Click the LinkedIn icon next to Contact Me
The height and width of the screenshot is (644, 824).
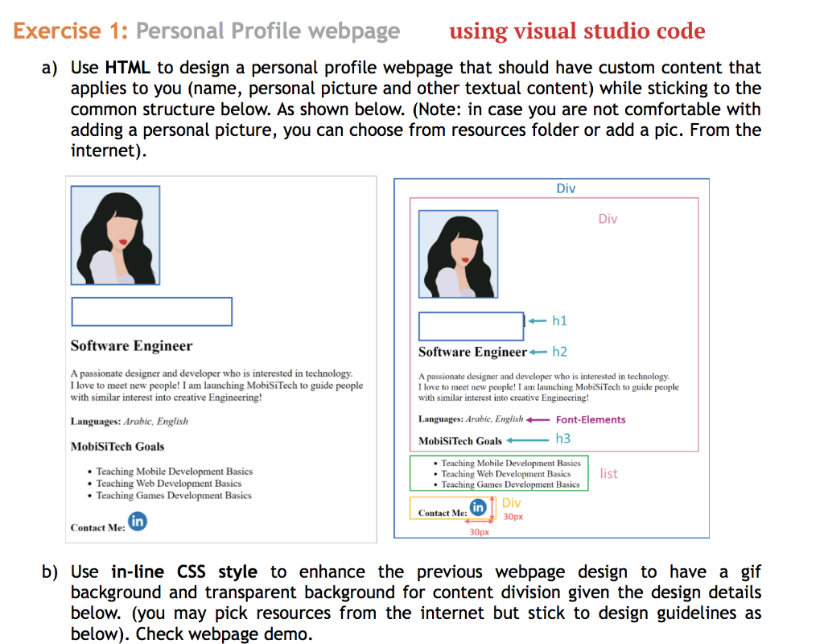click(138, 522)
